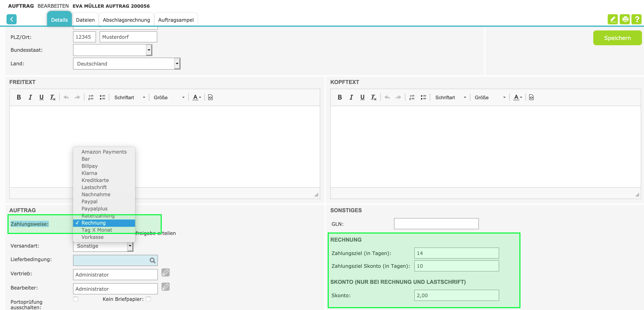Click the green edit pencil icon
The image size is (644, 310).
click(x=613, y=19)
